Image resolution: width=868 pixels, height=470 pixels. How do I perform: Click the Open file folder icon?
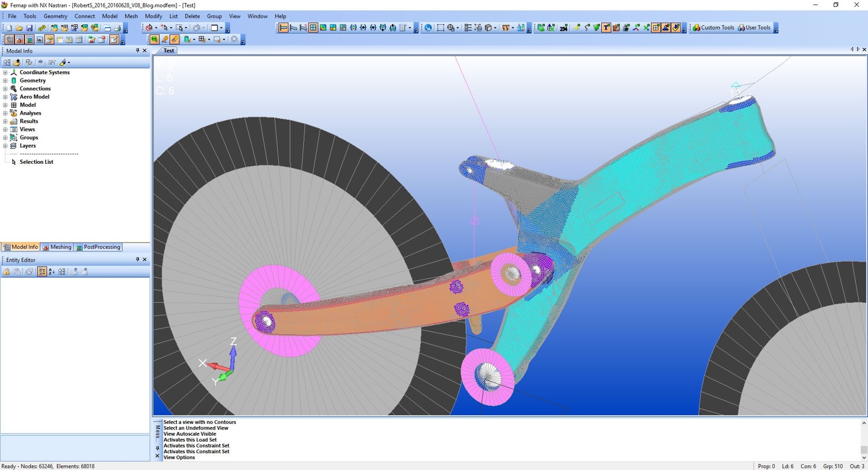19,28
